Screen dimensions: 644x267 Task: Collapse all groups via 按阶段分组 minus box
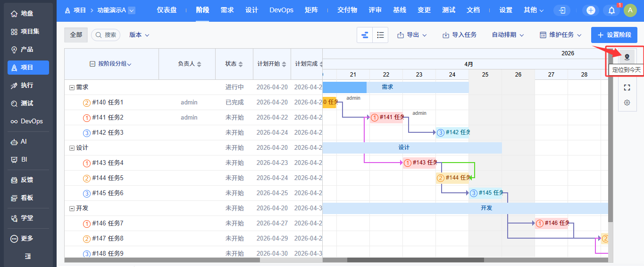(92, 64)
